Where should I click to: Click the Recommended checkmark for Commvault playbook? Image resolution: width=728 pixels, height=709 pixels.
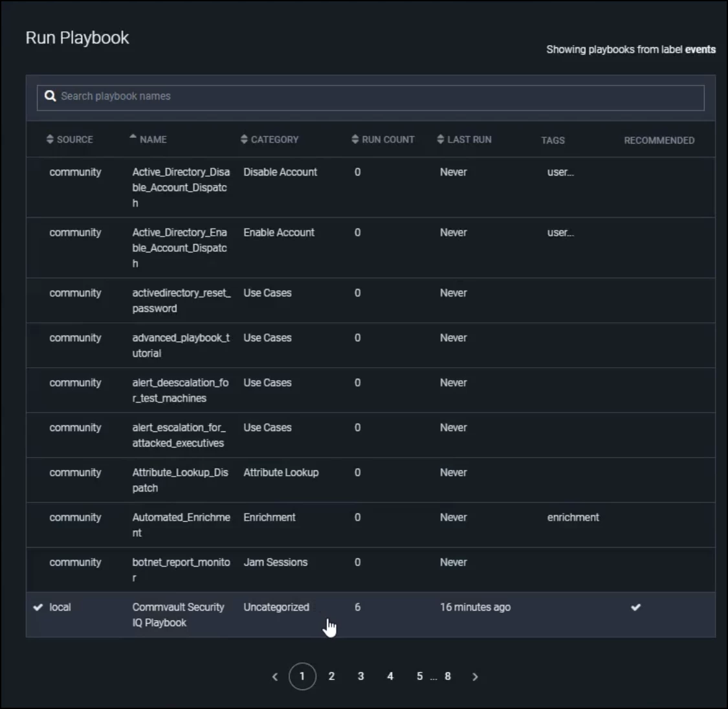click(635, 607)
